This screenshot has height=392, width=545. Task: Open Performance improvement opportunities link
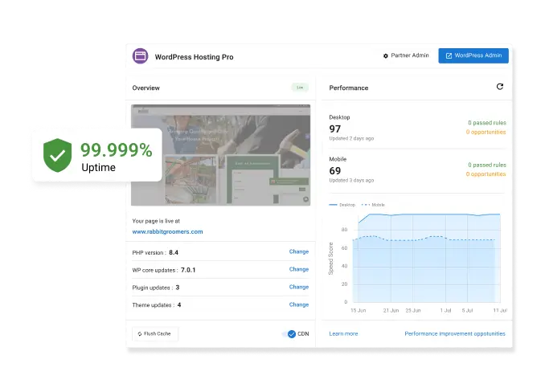click(455, 333)
